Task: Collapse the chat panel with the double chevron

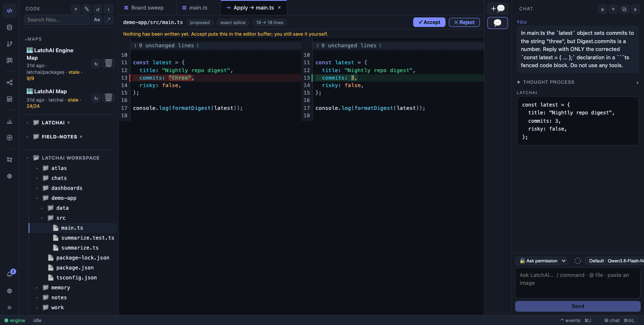Action: click(x=634, y=9)
